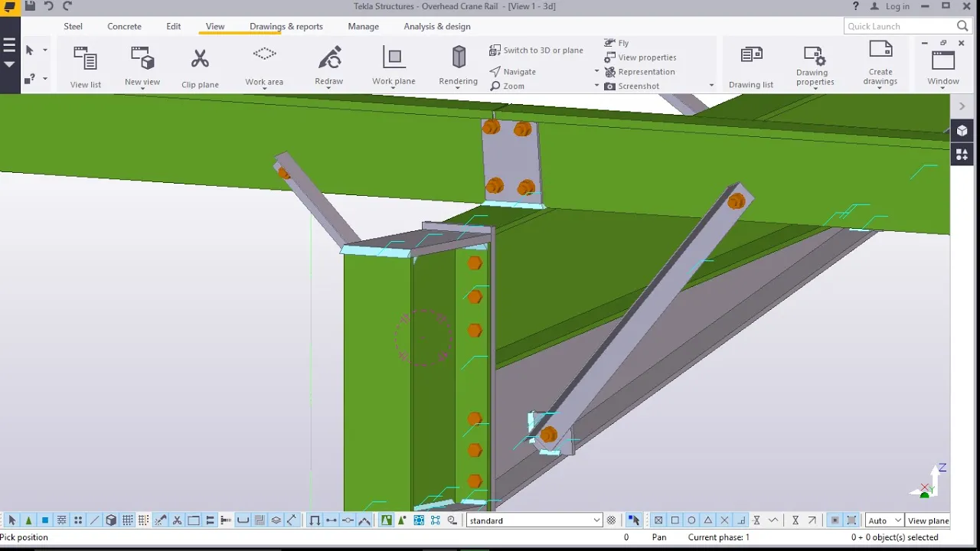The height and width of the screenshot is (551, 980).
Task: Open Drawing properties
Action: coord(815,65)
